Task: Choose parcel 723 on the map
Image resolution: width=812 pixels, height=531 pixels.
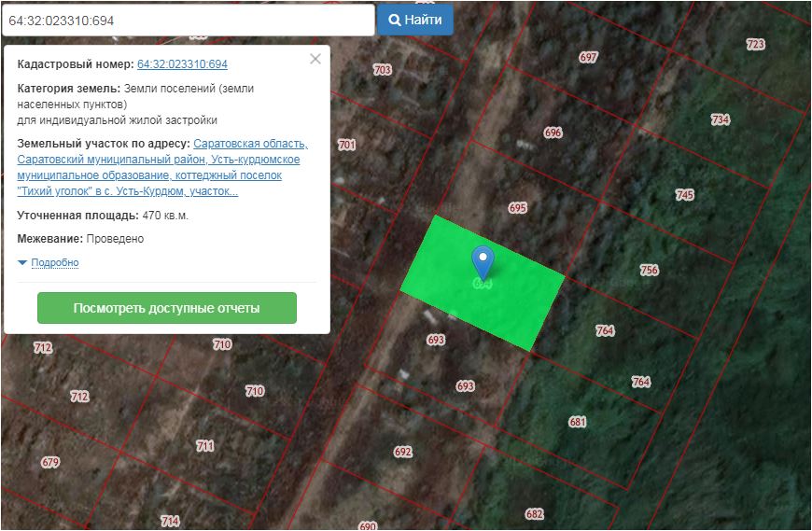Action: 755,45
